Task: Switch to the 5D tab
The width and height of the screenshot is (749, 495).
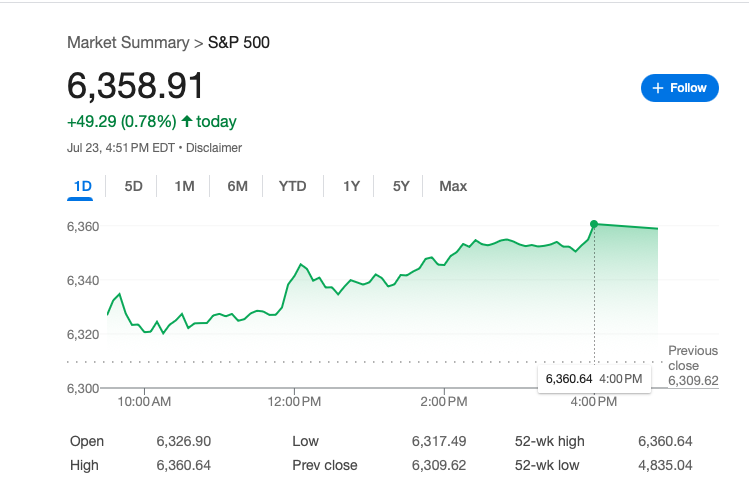Action: pyautogui.click(x=133, y=186)
